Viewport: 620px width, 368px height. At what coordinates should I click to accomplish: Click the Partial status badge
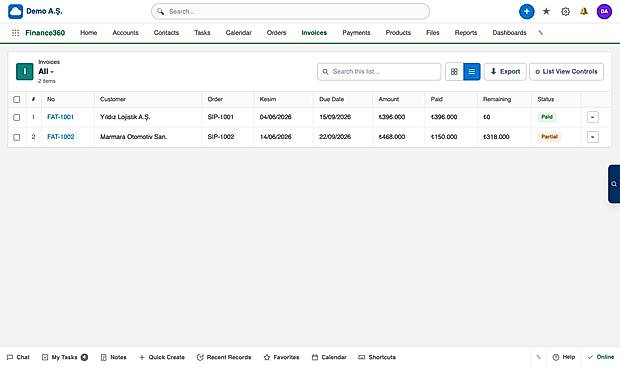pos(549,137)
